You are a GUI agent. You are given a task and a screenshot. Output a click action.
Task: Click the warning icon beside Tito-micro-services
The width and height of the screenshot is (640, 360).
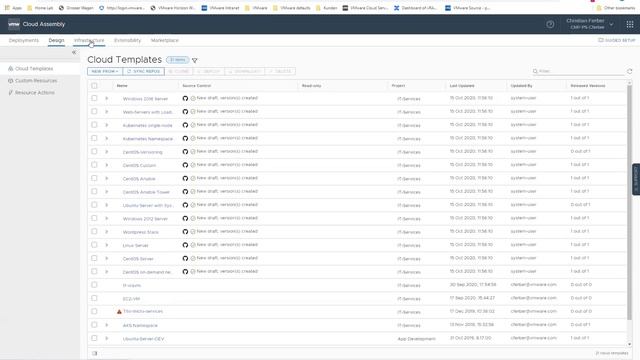[x=119, y=311]
